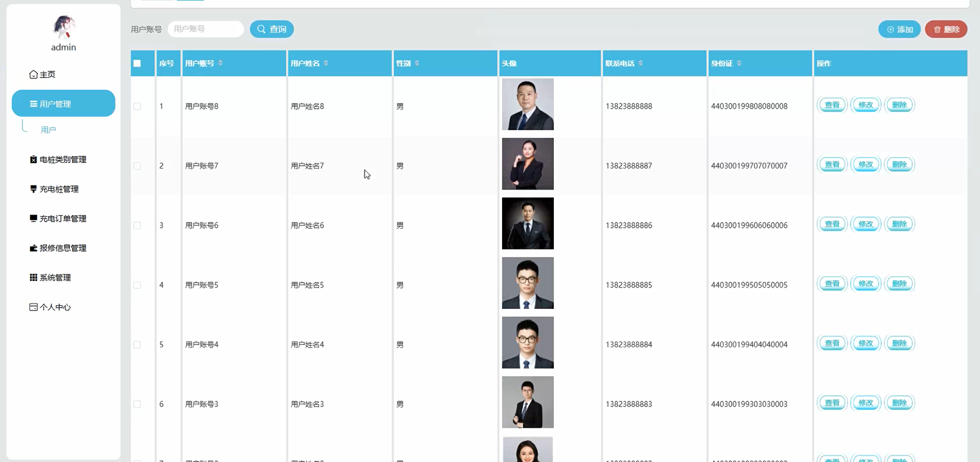Click the 用户账号5 account cell
Viewport: 980px width, 462px height.
202,285
